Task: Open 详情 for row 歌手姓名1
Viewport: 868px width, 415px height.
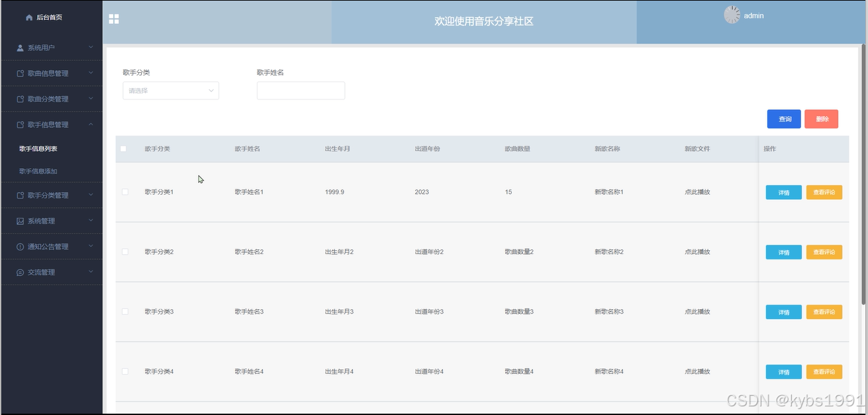Action: [784, 193]
